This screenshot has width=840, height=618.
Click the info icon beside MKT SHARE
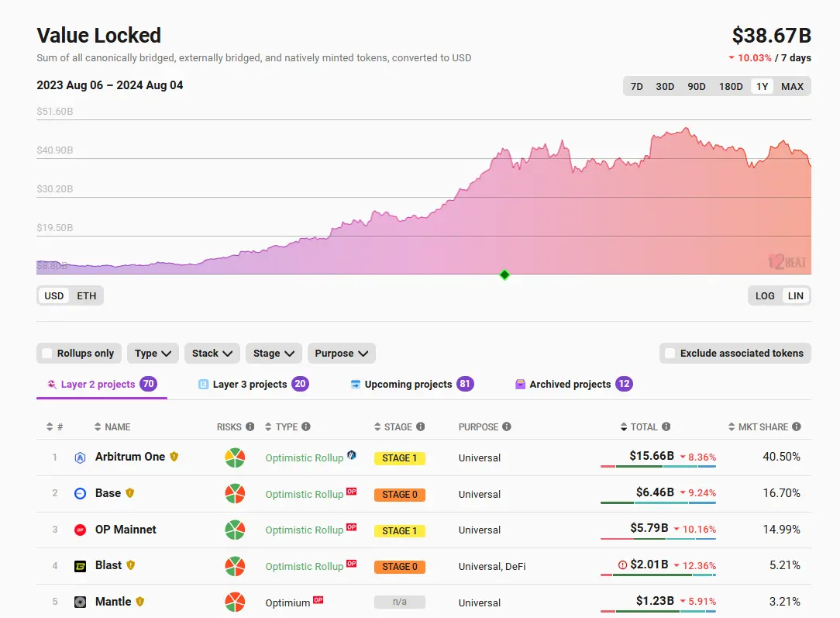797,426
